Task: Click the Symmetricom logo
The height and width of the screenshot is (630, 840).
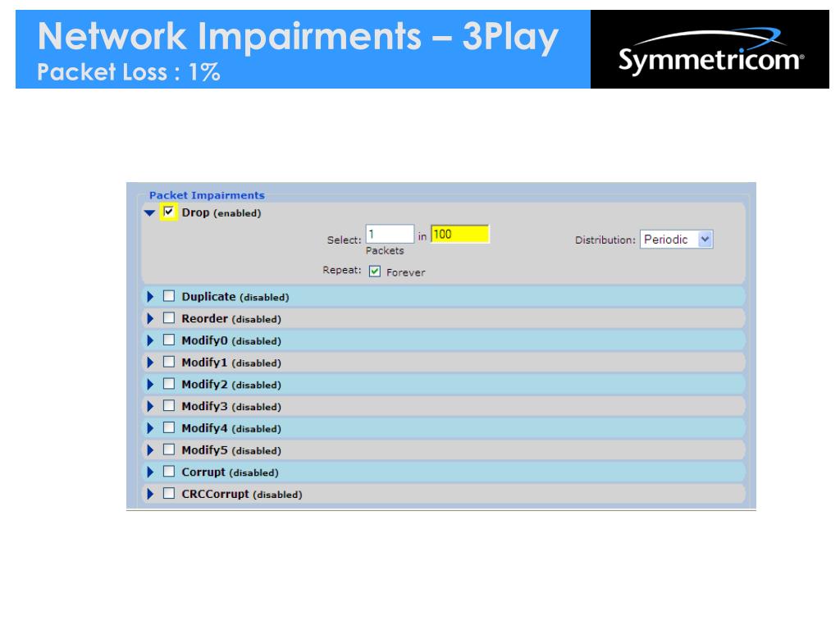Action: pyautogui.click(x=710, y=50)
